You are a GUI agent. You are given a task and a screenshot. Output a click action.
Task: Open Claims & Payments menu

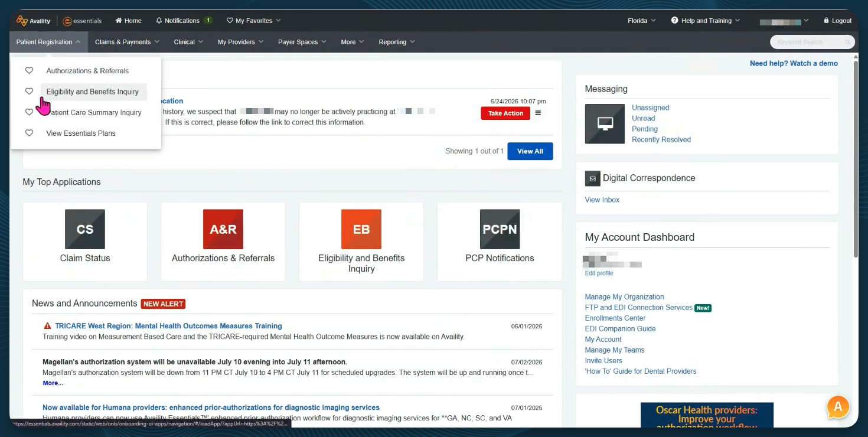[x=127, y=42]
